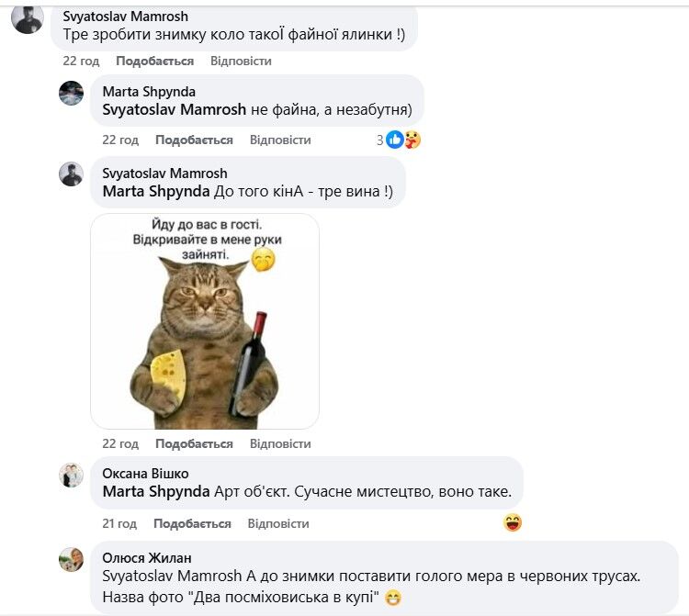Reply to Marta Shpynda's comment
The width and height of the screenshot is (689, 616).
point(280,140)
